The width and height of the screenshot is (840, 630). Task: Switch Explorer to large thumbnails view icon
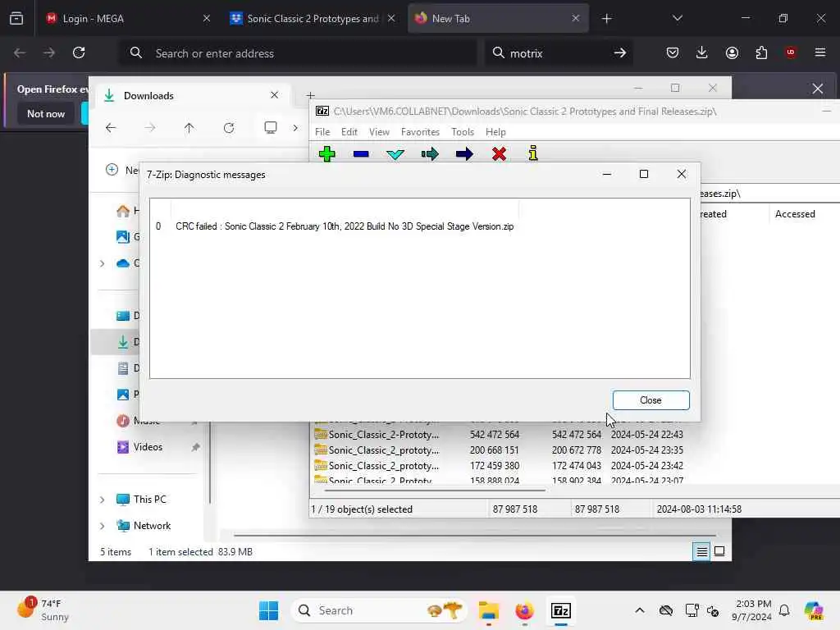[x=719, y=551]
